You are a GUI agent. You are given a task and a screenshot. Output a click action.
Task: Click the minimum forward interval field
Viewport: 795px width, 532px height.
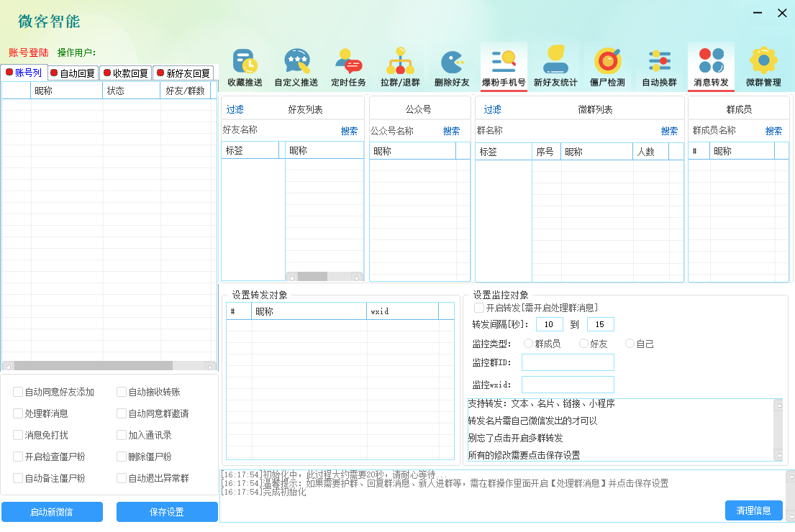[x=550, y=324]
